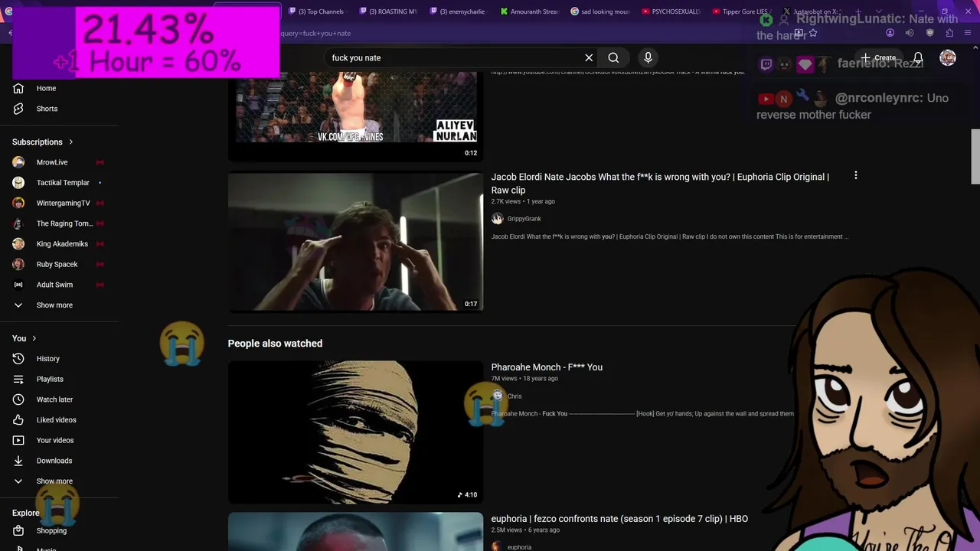Image resolution: width=980 pixels, height=551 pixels.
Task: Open The Raging Tom subscription channel
Action: click(64, 223)
